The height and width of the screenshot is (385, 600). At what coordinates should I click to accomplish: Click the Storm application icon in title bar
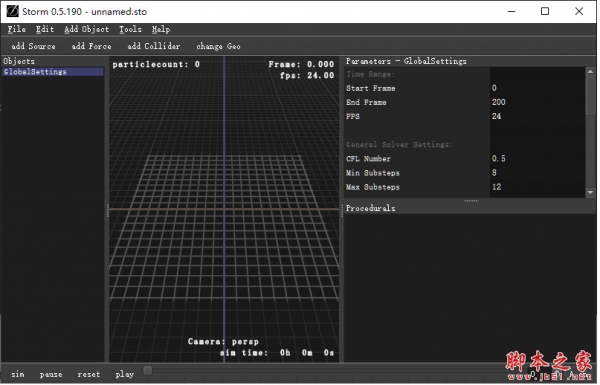pyautogui.click(x=12, y=11)
